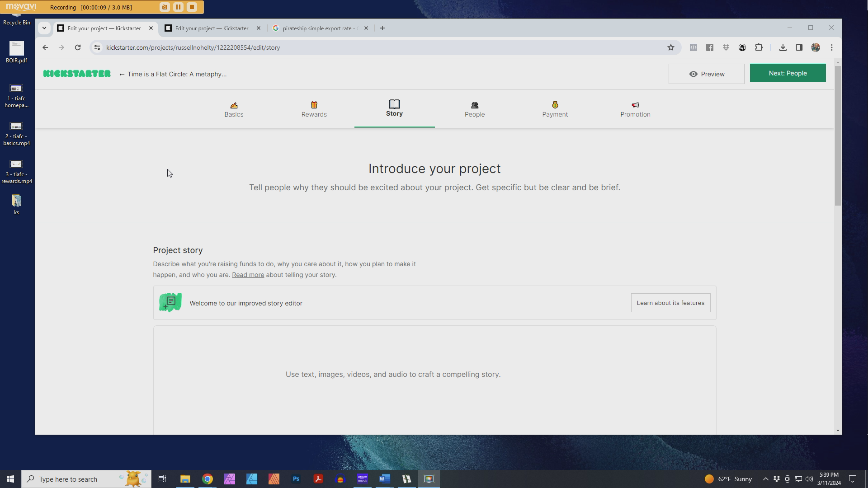The height and width of the screenshot is (488, 868).
Task: Stop the Movavi recording
Action: 192,7
